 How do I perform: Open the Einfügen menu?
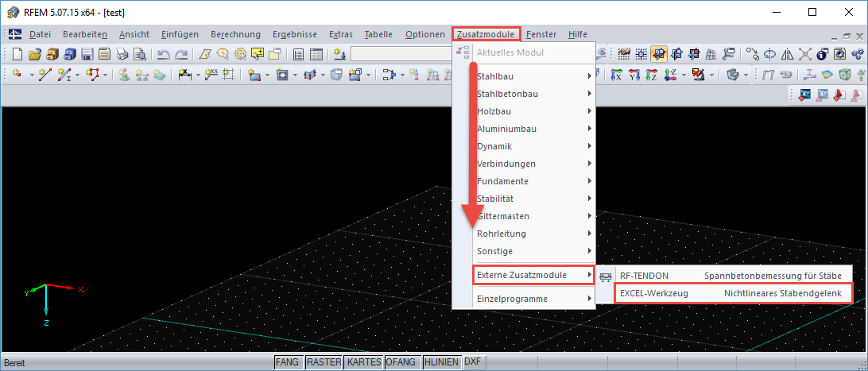click(180, 34)
